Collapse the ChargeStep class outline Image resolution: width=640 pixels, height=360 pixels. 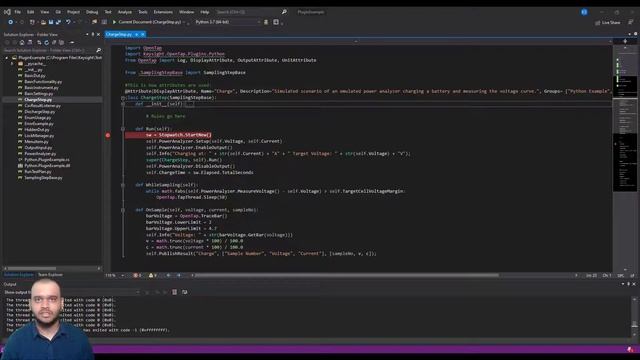point(123,98)
